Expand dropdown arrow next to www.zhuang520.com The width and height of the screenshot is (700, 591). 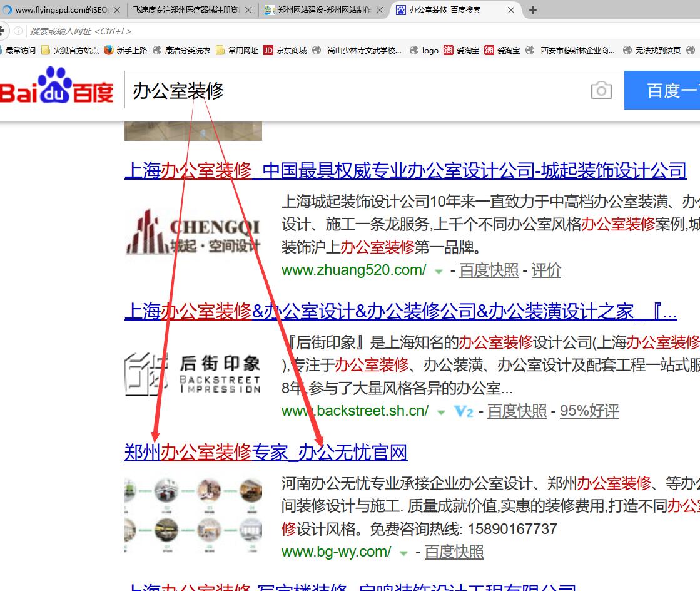pyautogui.click(x=439, y=272)
